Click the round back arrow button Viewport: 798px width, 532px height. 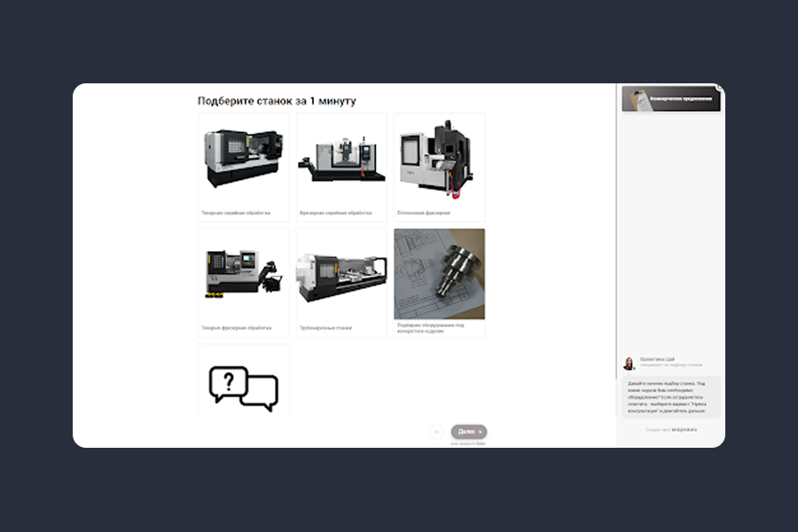(436, 432)
